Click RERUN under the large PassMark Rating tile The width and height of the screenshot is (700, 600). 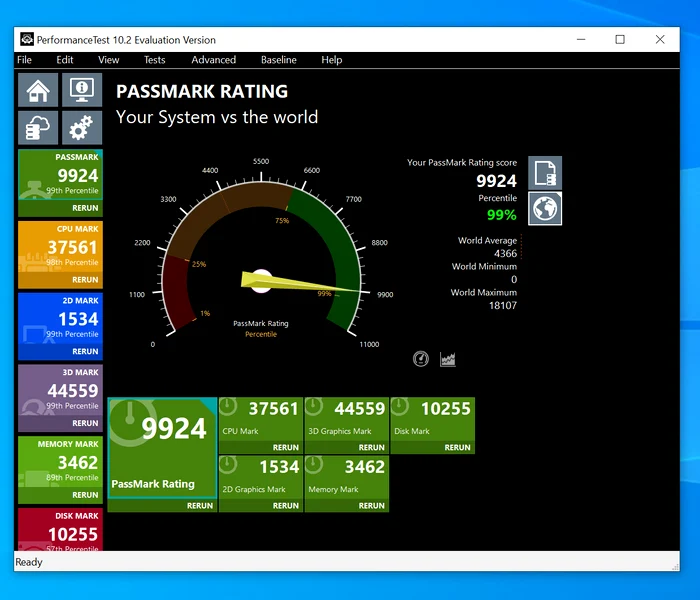[x=200, y=506]
